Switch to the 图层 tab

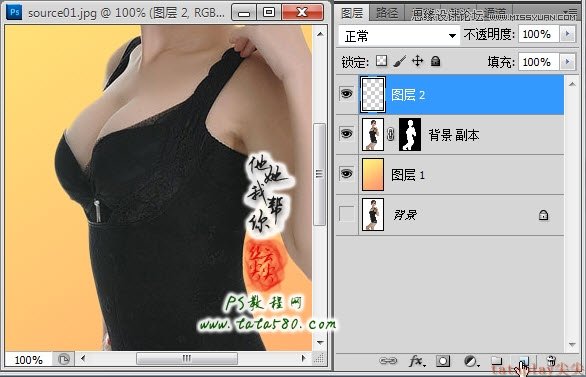click(352, 13)
